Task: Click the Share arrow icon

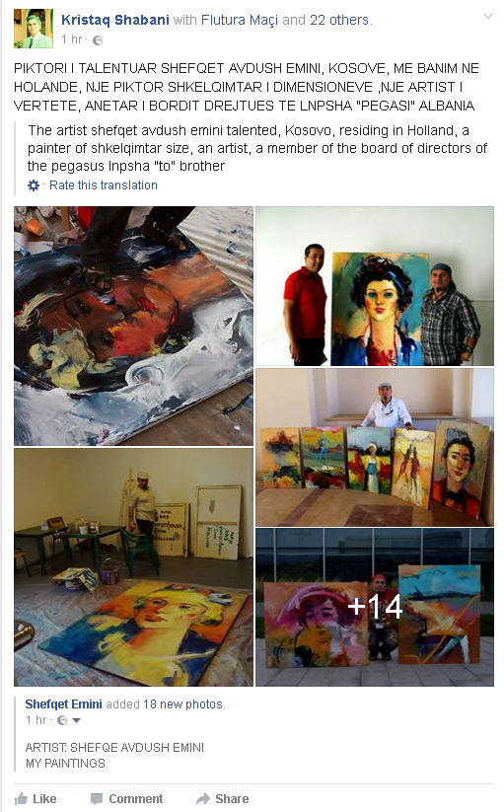Action: click(x=203, y=798)
